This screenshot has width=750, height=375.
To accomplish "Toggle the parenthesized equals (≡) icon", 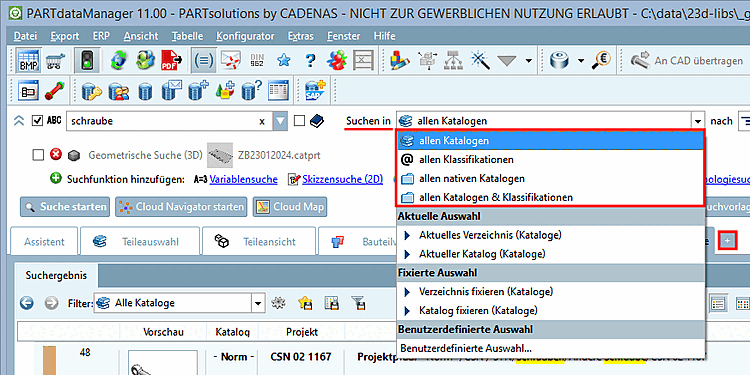I will 204,60.
